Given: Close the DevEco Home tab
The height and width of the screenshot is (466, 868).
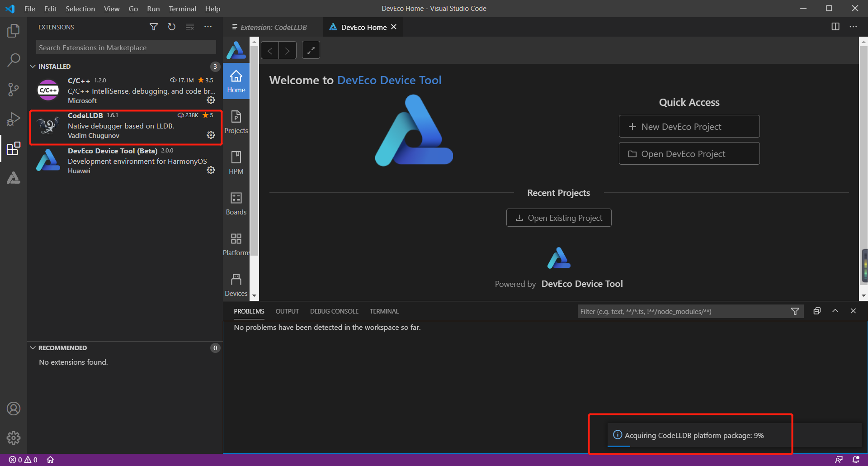Looking at the screenshot, I should point(394,27).
